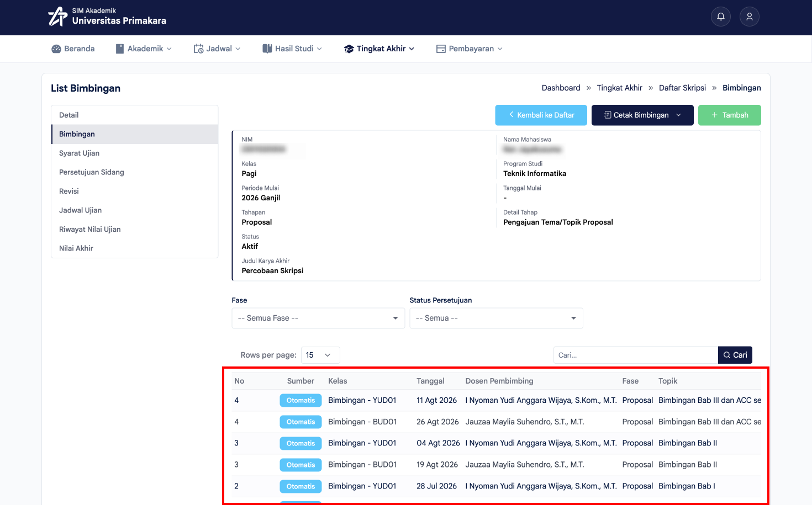Viewport: 812px width, 505px height.
Task: Expand the Tingkat Akhir menu chevron
Action: 412,49
